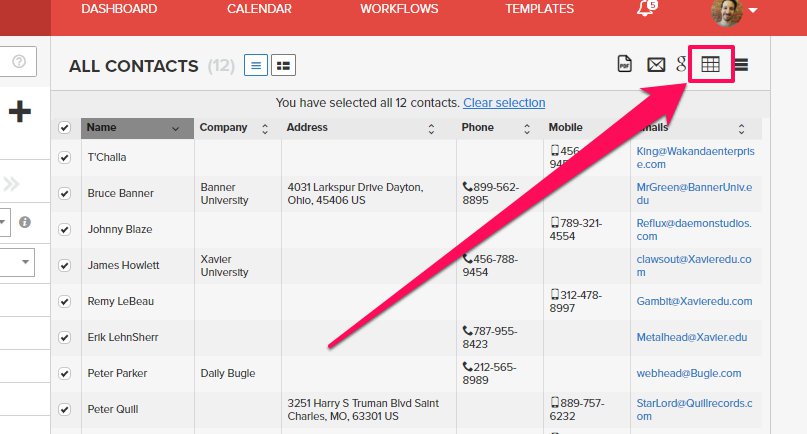Switch to list view icon
The height and width of the screenshot is (434, 807).
click(256, 65)
